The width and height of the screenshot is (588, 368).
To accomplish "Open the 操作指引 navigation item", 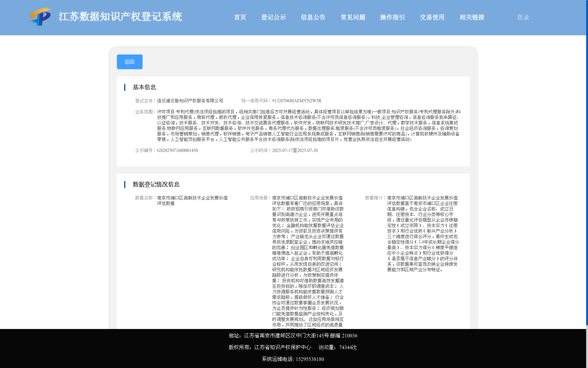I will click(392, 17).
